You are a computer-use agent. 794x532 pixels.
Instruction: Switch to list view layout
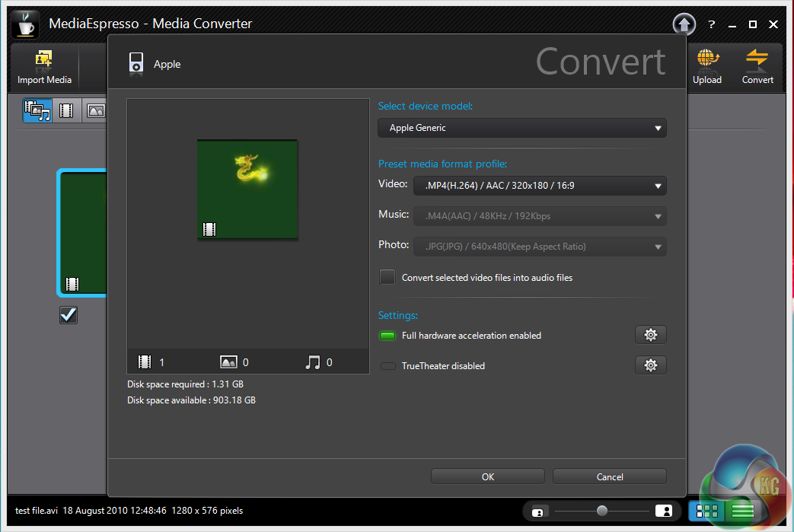pyautogui.click(x=743, y=511)
